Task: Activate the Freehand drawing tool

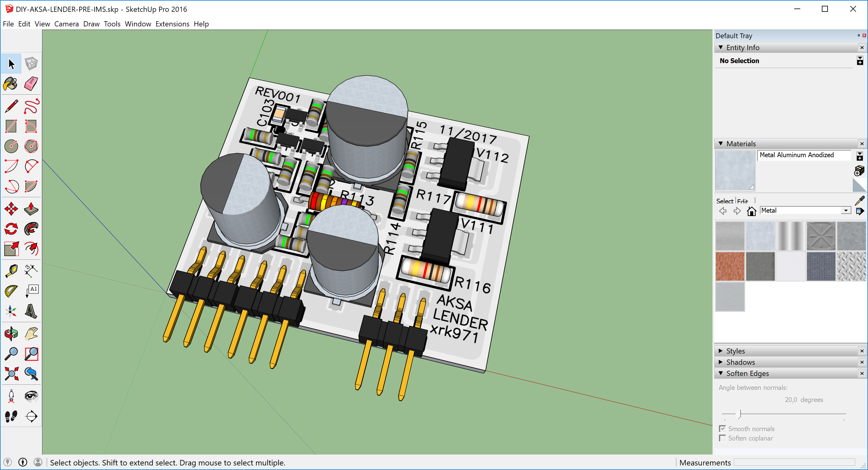Action: pyautogui.click(x=31, y=107)
